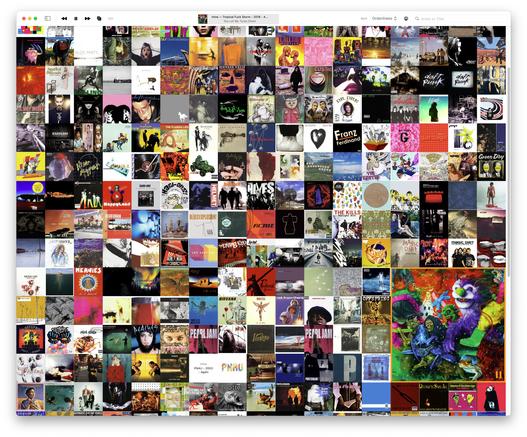Open Nirvana's Nevermind underwater baby cover
Viewport: 527px width, 437px height.
pyautogui.click(x=203, y=311)
